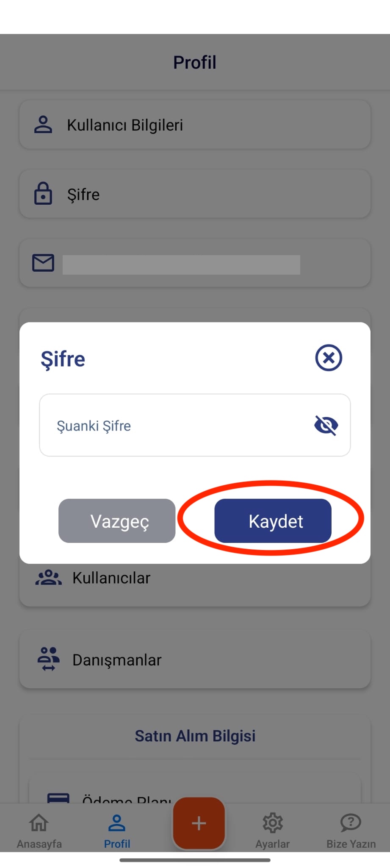The width and height of the screenshot is (390, 868).
Task: Open the Anasayfa home tab
Action: [x=39, y=831]
